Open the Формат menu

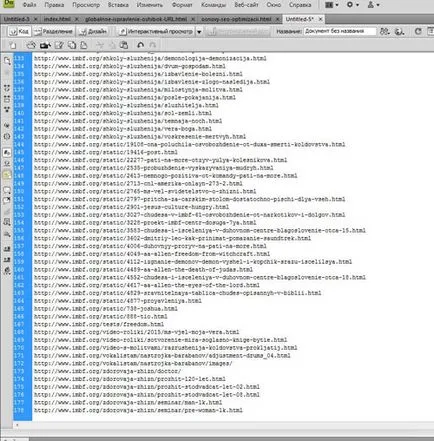click(182, 5)
